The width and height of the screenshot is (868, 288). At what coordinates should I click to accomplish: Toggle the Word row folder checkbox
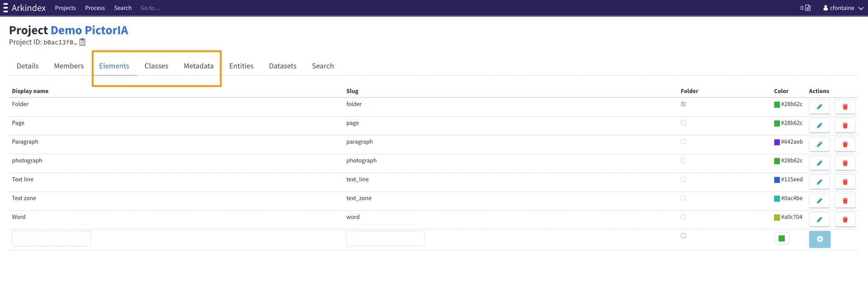(x=683, y=217)
